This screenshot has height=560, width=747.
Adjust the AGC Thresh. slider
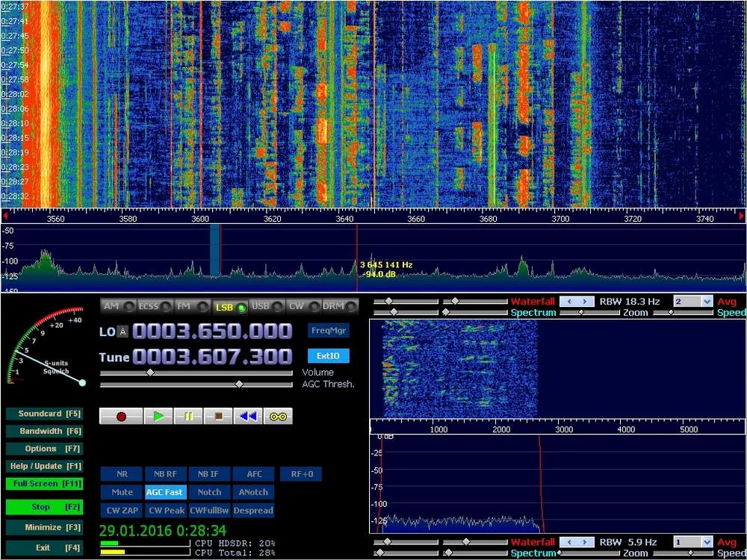196,385
